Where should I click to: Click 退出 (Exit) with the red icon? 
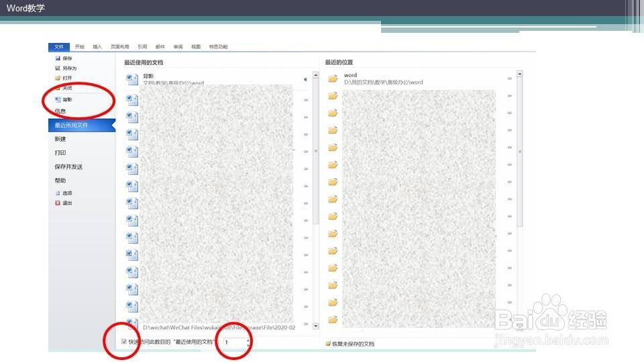[x=64, y=203]
